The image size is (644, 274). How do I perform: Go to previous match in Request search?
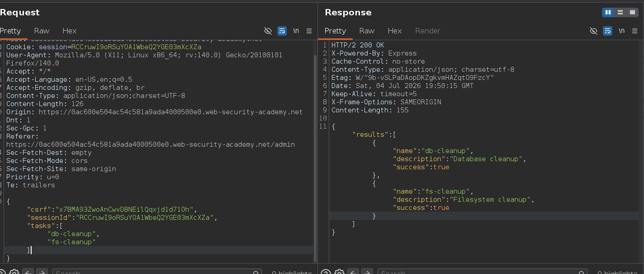28,272
